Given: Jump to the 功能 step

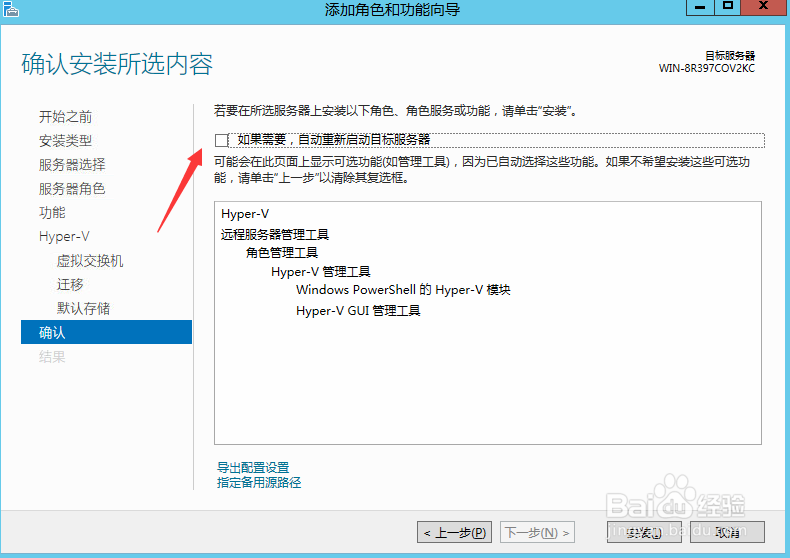Looking at the screenshot, I should coord(52,213).
